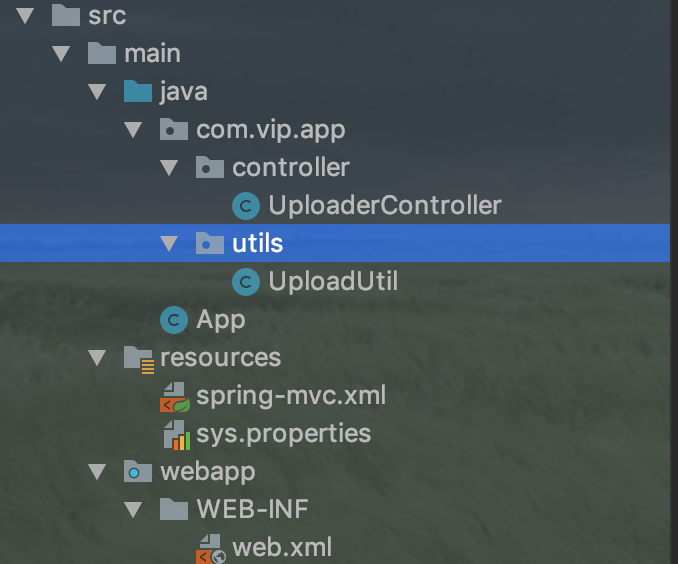Viewport: 678px width, 564px height.
Task: Collapse the src folder
Action: point(25,16)
